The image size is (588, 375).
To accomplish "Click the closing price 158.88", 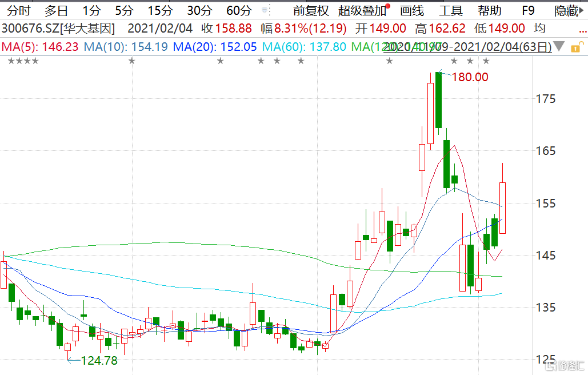I will (x=234, y=29).
